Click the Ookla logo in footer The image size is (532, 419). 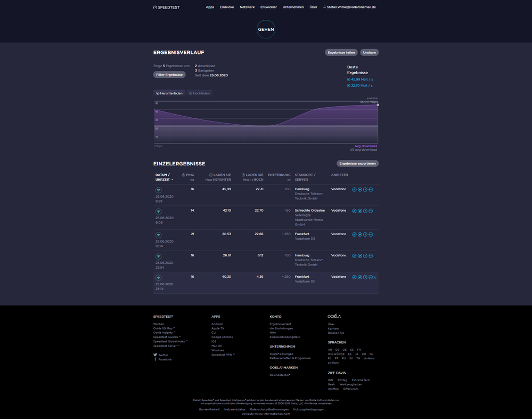[334, 316]
